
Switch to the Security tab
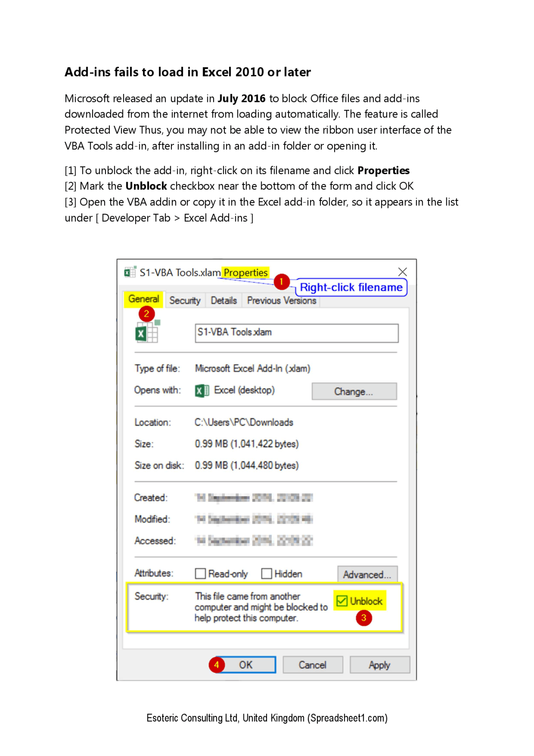[185, 301]
